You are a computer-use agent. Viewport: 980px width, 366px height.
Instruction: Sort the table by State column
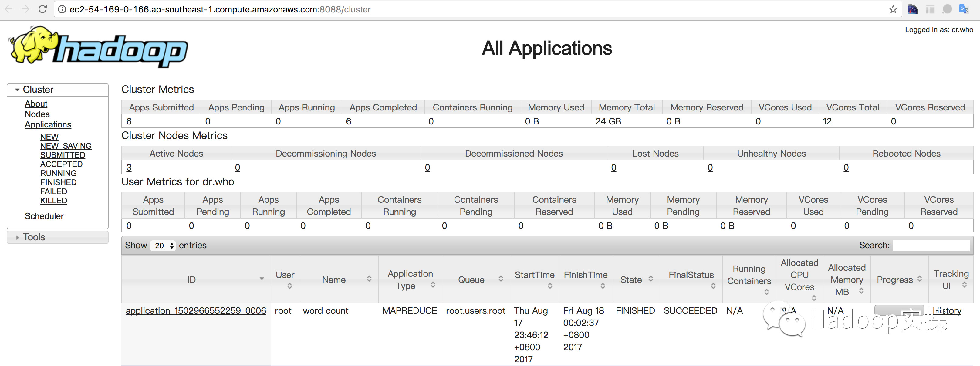(x=636, y=280)
